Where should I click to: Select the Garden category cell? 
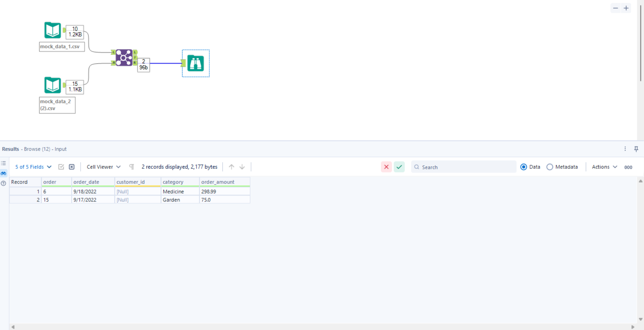(180, 200)
